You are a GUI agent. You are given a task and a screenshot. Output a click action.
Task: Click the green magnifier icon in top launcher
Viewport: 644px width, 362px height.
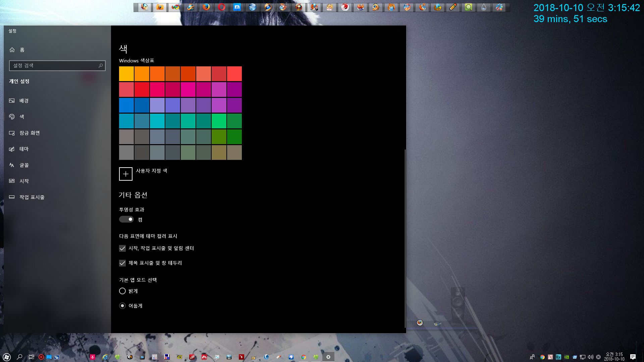pyautogui.click(x=469, y=7)
